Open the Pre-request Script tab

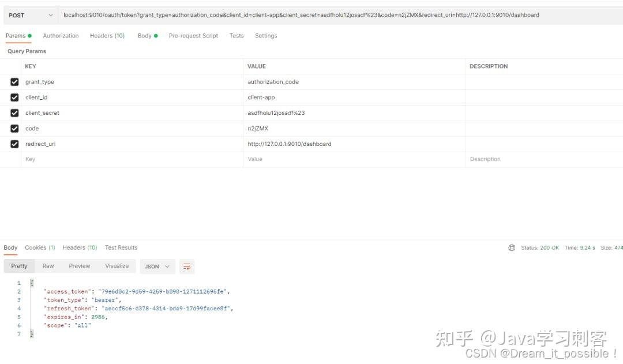(193, 35)
